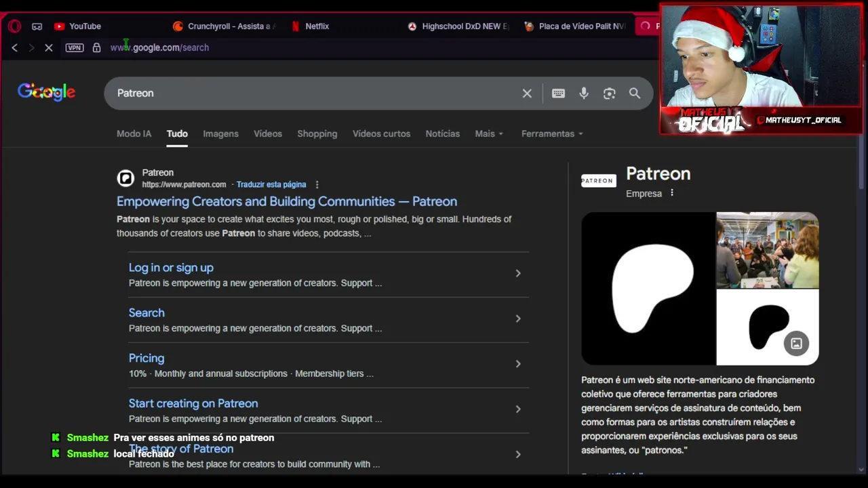
Task: Open the Log in or sign up sitelink
Action: [171, 268]
